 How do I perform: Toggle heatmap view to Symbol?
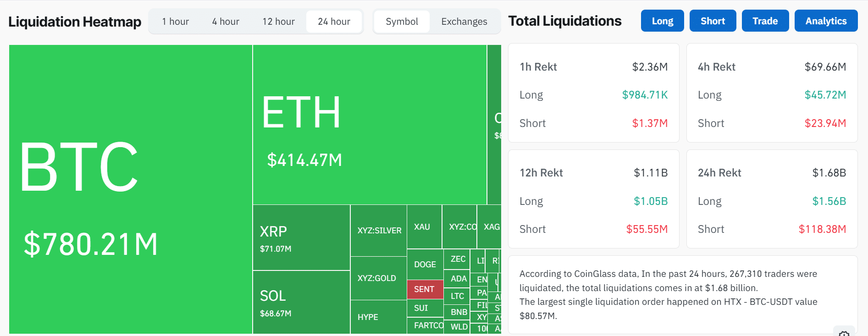pos(402,22)
